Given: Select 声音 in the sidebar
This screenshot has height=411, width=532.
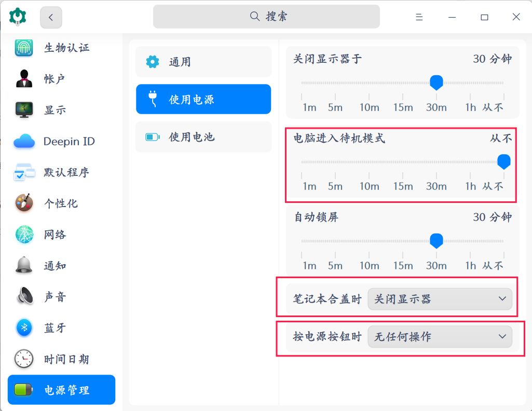Looking at the screenshot, I should 55,297.
